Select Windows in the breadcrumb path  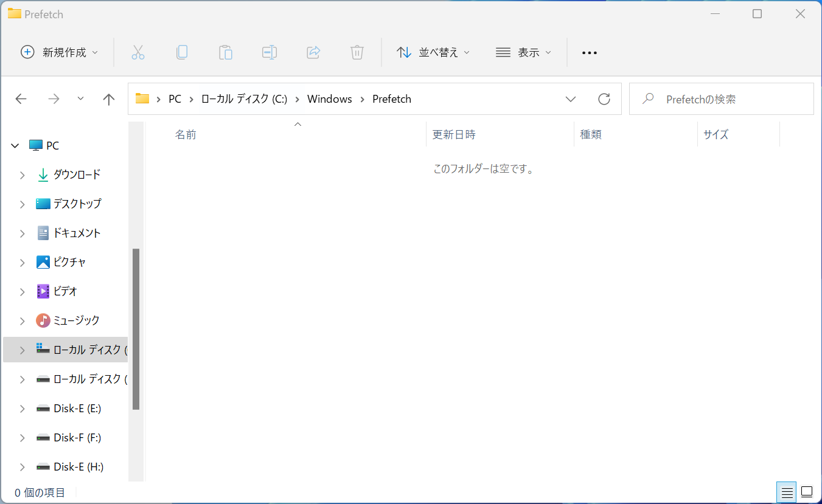(x=330, y=99)
